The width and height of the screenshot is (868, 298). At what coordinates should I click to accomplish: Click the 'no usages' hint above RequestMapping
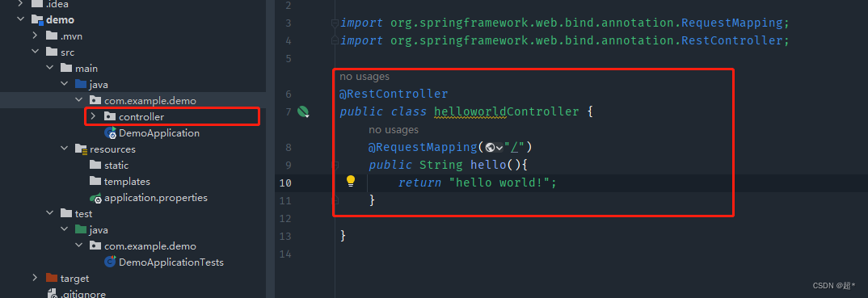coord(394,130)
